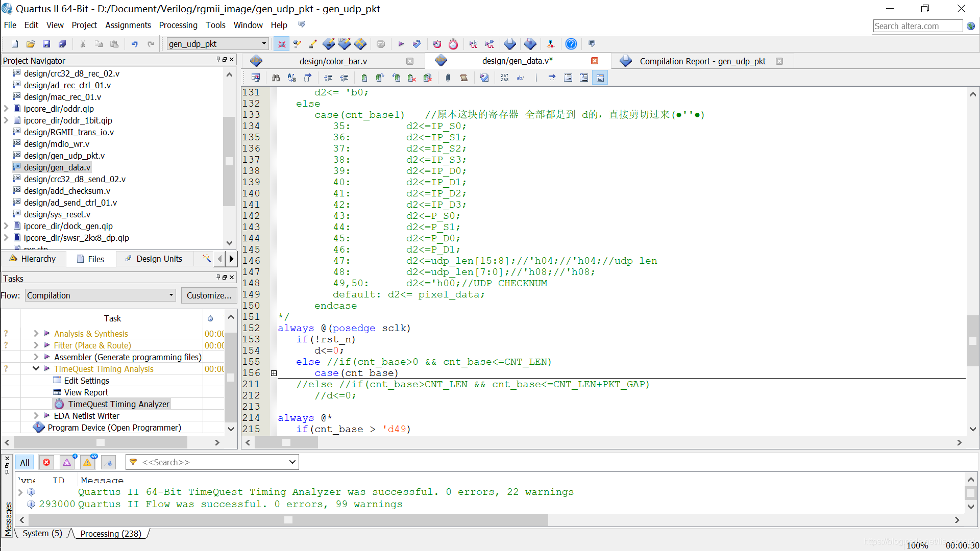Screen dimensions: 980x551
Task: Increase indent with the editor toolbar icon
Action: pyautogui.click(x=328, y=78)
